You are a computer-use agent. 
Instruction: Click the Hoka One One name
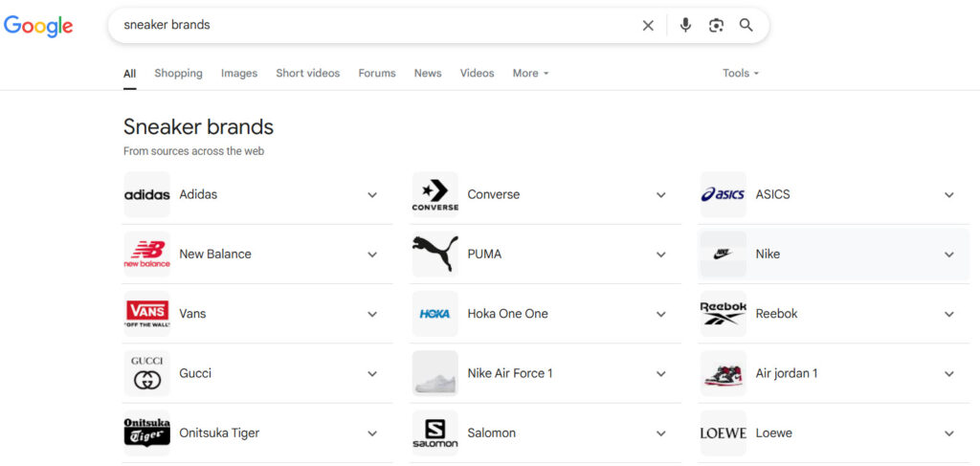507,314
